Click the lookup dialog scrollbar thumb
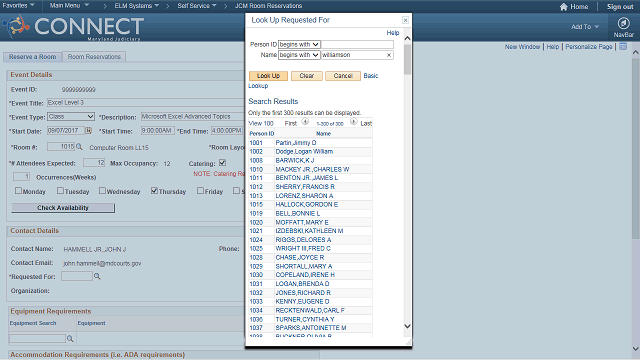640x360 pixels. 407,60
